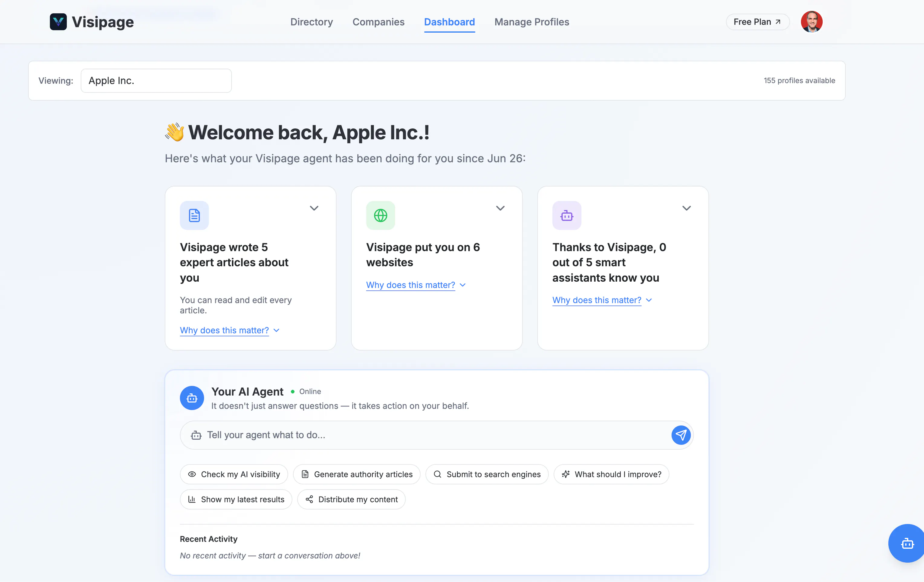Image resolution: width=924 pixels, height=582 pixels.
Task: Choose 'Submit to search engines' suggestion
Action: 487,474
